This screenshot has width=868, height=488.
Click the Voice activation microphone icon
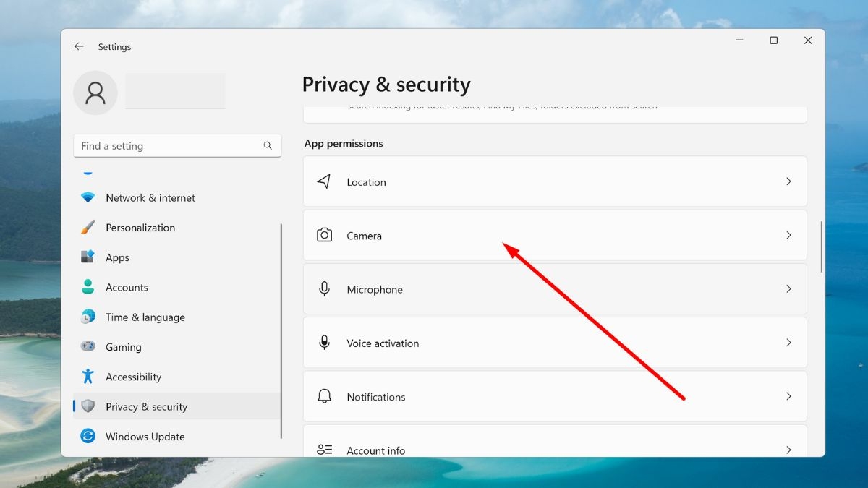point(324,343)
